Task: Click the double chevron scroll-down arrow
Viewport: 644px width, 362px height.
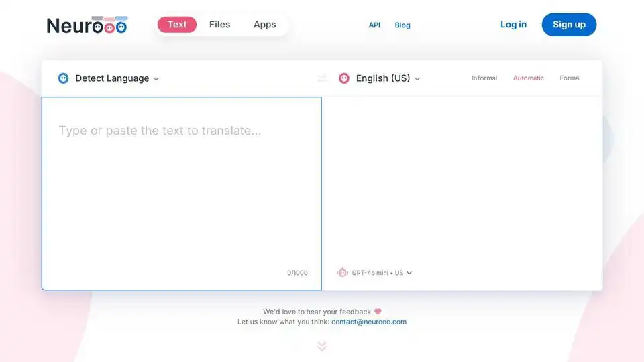Action: [322, 346]
